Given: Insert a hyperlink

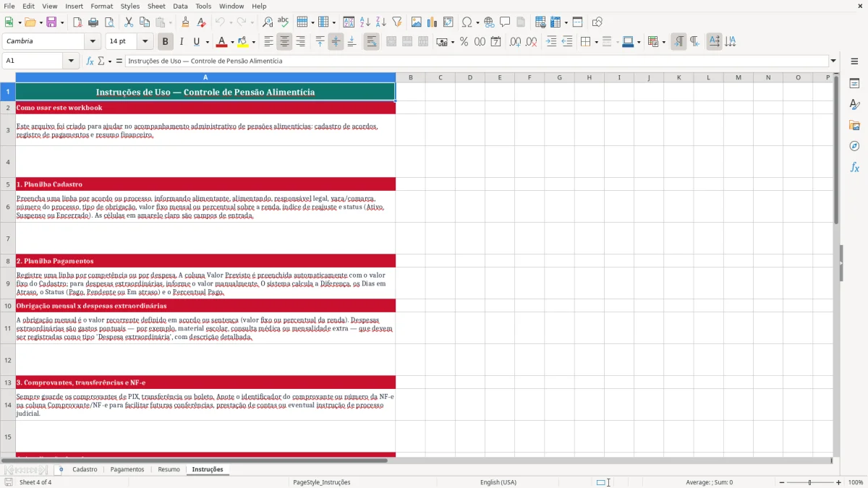Looking at the screenshot, I should (489, 22).
